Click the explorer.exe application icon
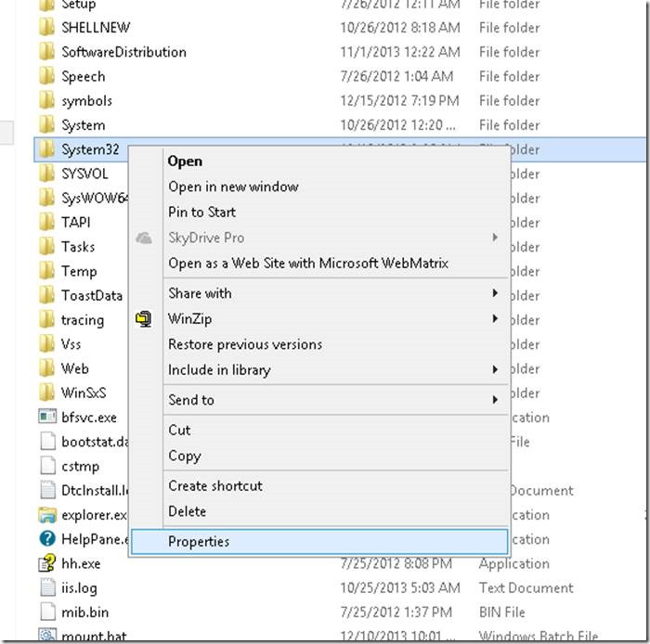The height and width of the screenshot is (644, 650). tap(47, 515)
